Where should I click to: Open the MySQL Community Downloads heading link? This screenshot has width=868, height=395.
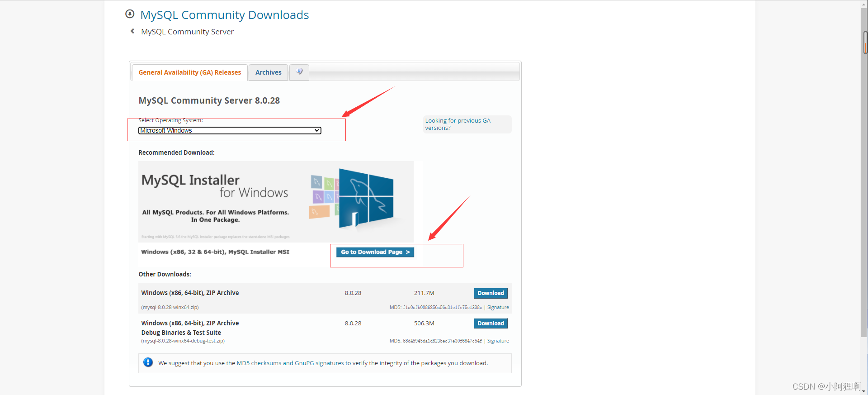225,15
